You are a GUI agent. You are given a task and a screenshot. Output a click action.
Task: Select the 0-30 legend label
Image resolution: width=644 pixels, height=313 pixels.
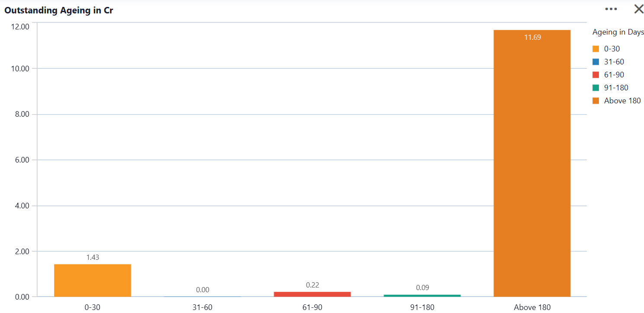pyautogui.click(x=612, y=49)
